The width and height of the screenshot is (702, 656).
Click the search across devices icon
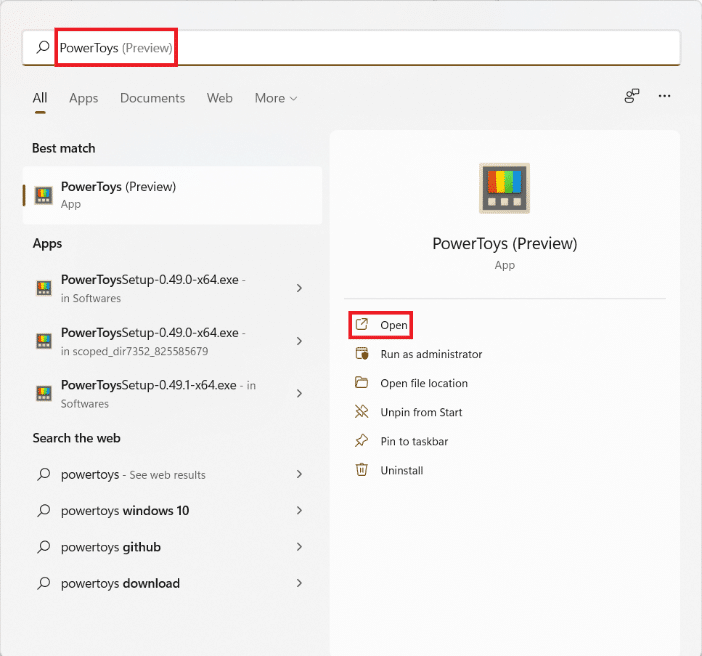click(631, 96)
